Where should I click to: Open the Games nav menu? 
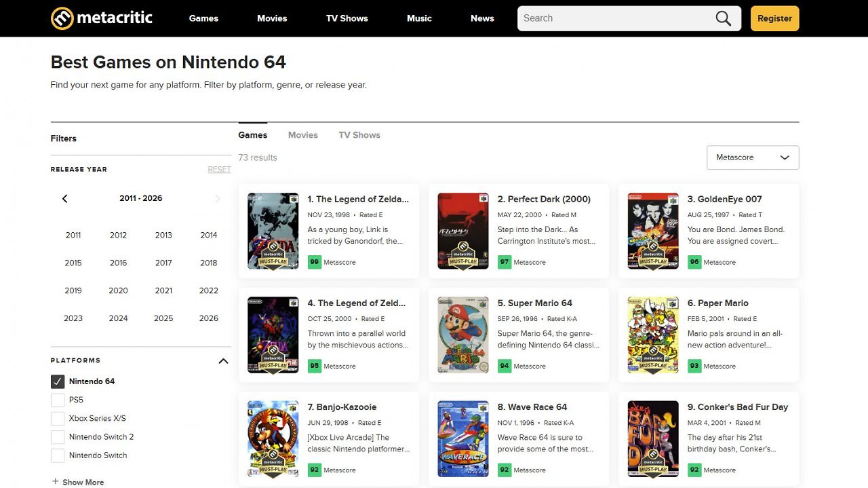tap(203, 18)
